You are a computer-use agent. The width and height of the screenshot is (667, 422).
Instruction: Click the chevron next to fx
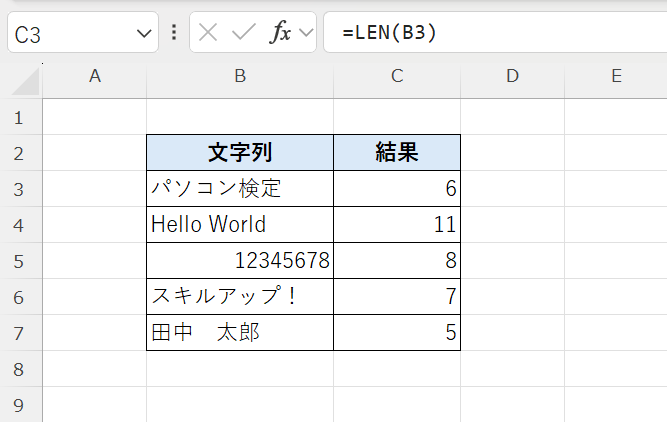(x=305, y=33)
